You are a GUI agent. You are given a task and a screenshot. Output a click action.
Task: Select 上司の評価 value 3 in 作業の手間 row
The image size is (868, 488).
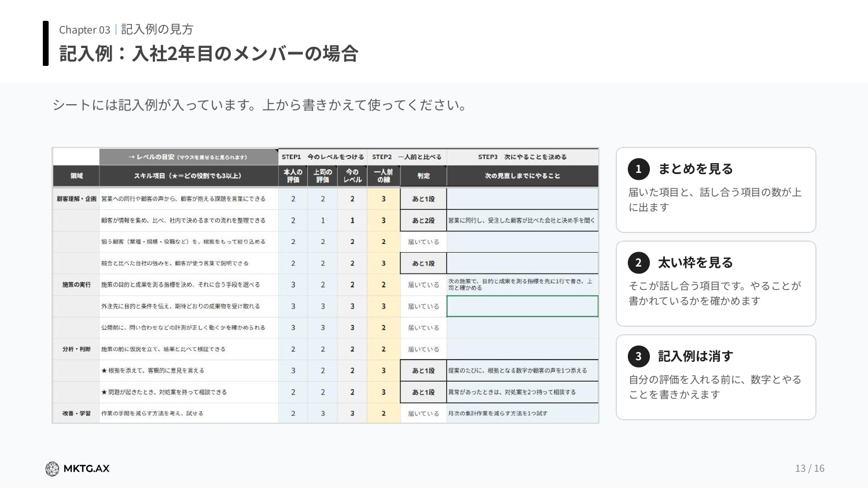pos(323,413)
